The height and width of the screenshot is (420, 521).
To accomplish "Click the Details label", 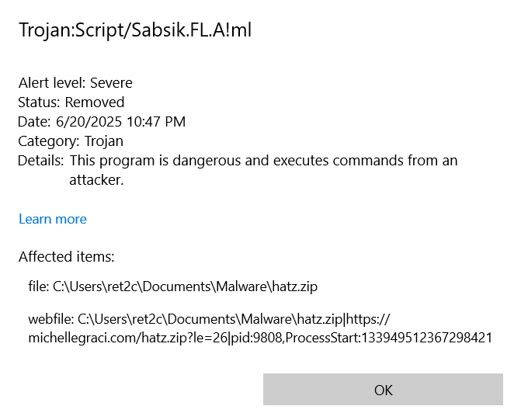I will (x=40, y=161).
